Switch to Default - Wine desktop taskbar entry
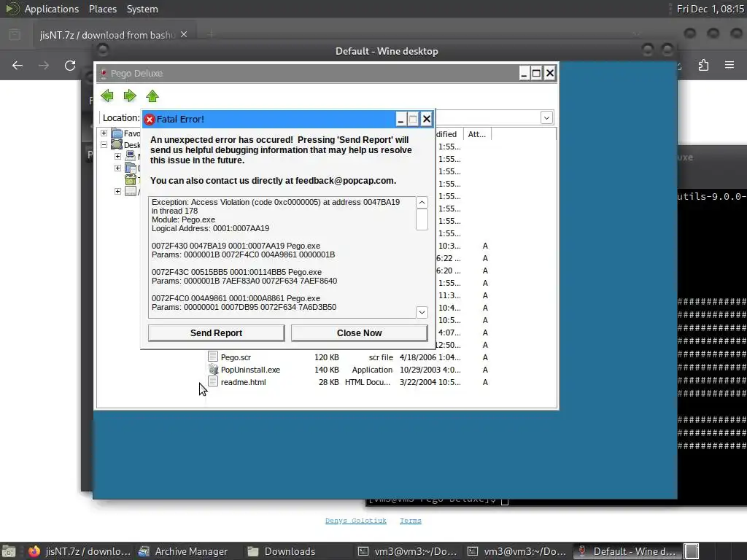Image resolution: width=747 pixels, height=560 pixels. coord(627,551)
